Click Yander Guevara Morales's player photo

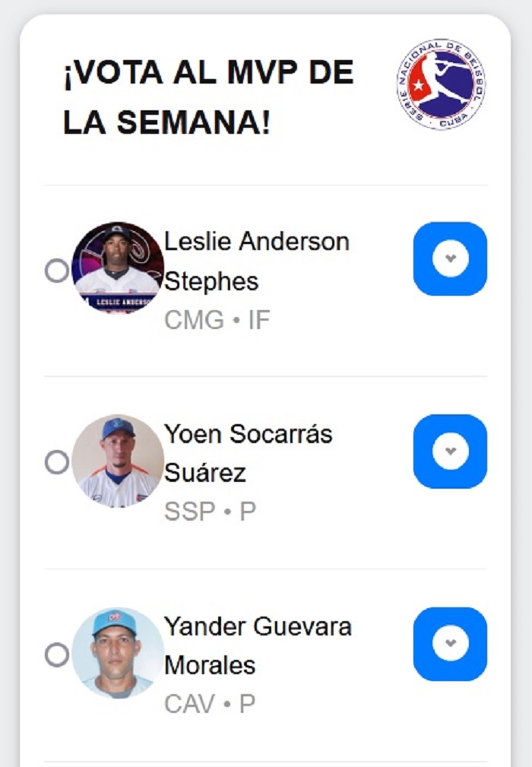(x=117, y=653)
